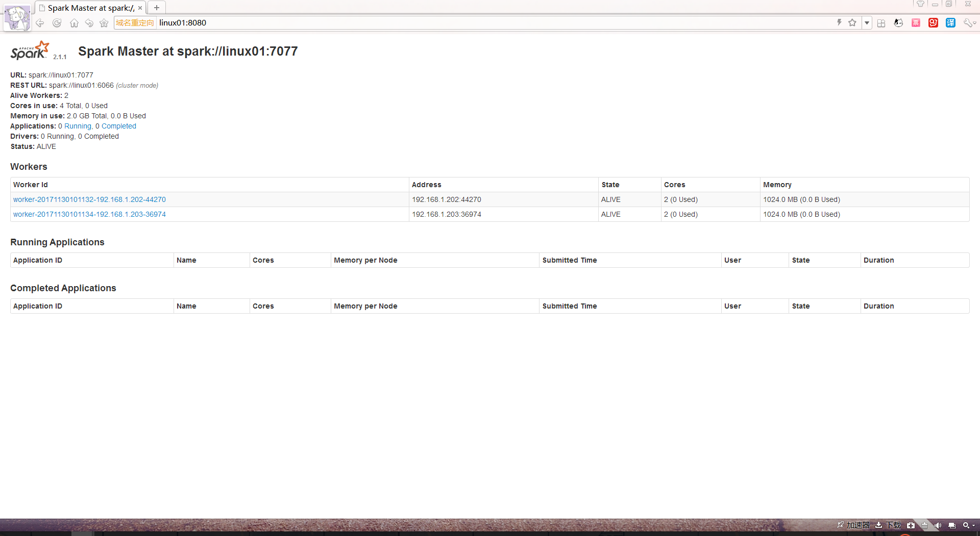Click the Workers heading
Screen dimensions: 980x536
click(x=29, y=167)
